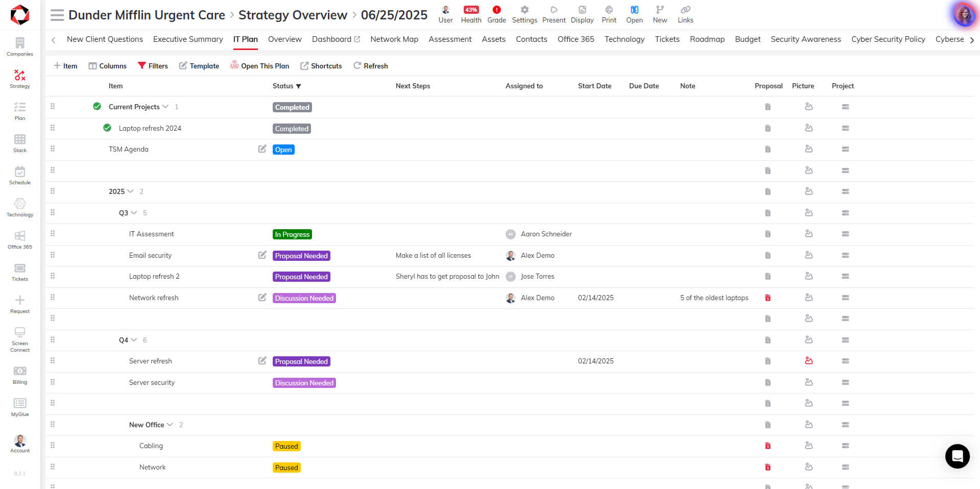
Task: Open the Dashboard tab
Action: [336, 39]
